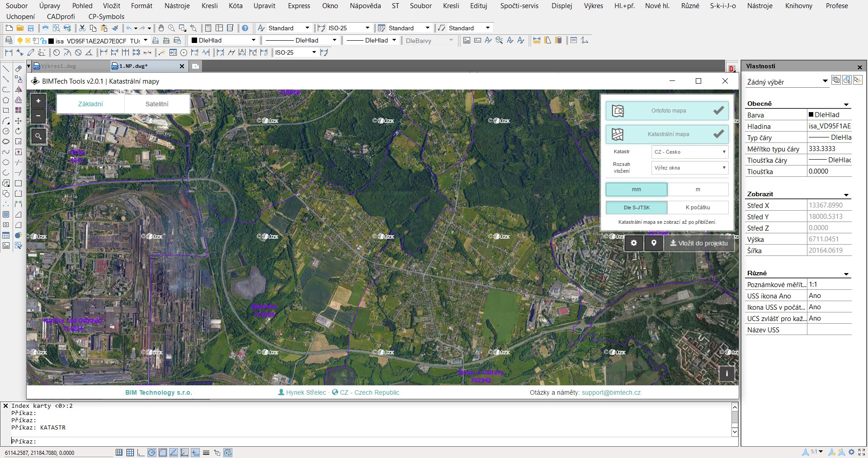
Task: Switch to the Satelitní map tab
Action: (157, 104)
